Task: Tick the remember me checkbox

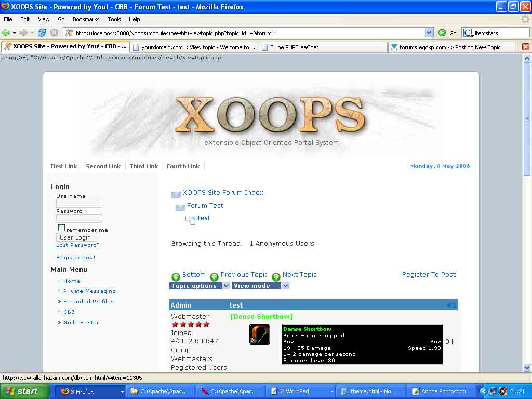Action: [61, 228]
